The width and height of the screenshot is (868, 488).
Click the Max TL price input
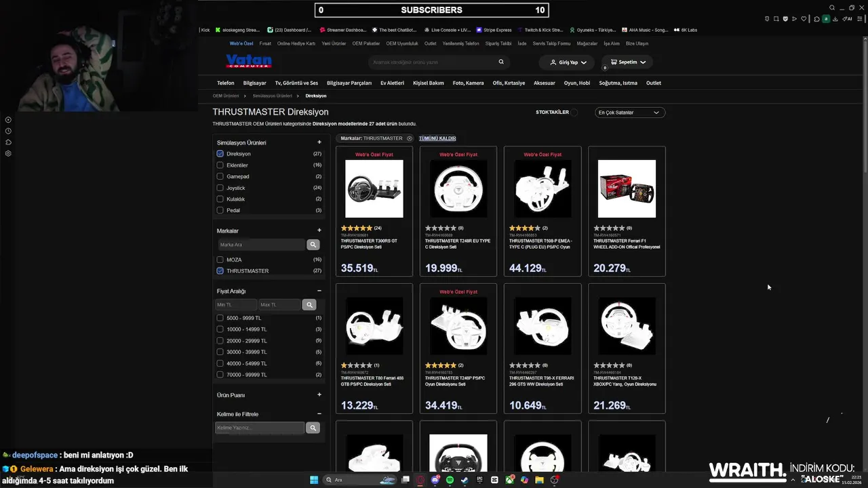click(x=280, y=305)
